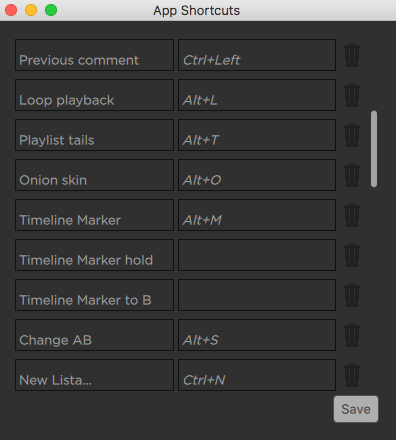
Task: Click trash icon beside Change AB
Action: click(x=352, y=335)
